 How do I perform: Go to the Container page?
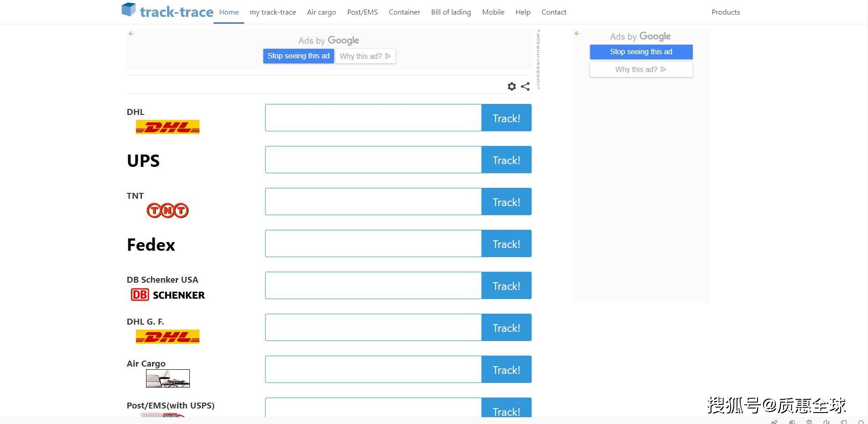point(404,12)
